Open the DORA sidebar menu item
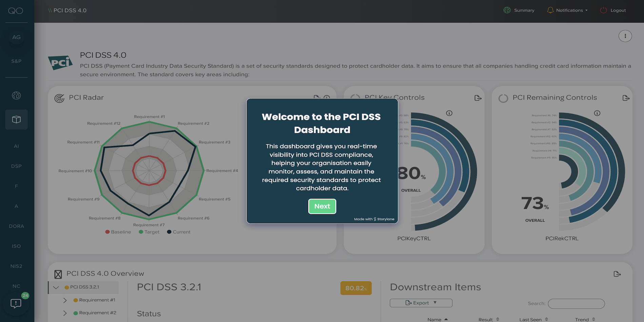644x322 pixels. point(16,226)
